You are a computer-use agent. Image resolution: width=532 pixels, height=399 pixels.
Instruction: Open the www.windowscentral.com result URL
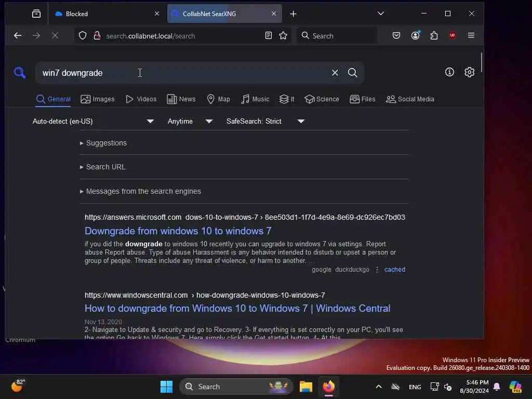pyautogui.click(x=205, y=295)
